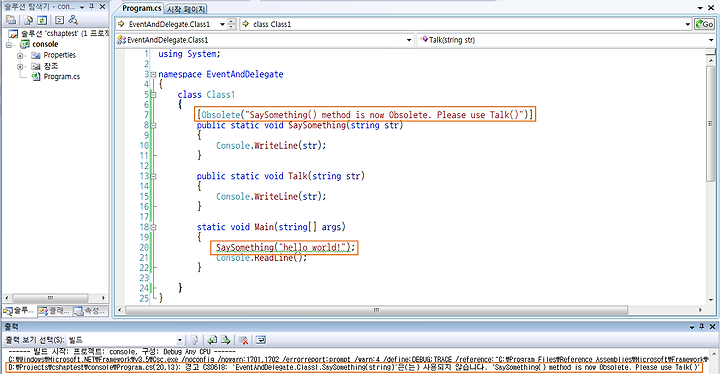Go to next message in Output
Screen dimensions: 720x374
click(x=225, y=340)
